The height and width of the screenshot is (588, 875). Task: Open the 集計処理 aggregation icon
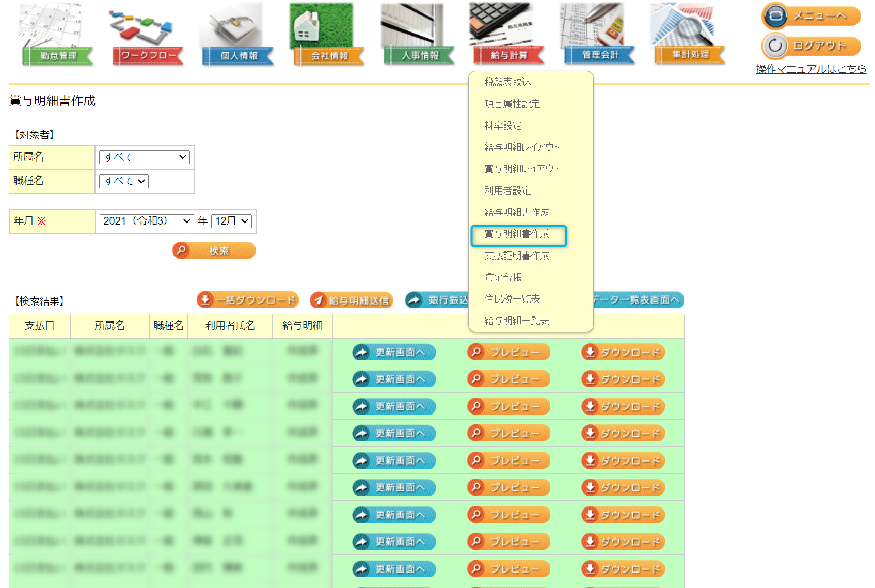(690, 35)
